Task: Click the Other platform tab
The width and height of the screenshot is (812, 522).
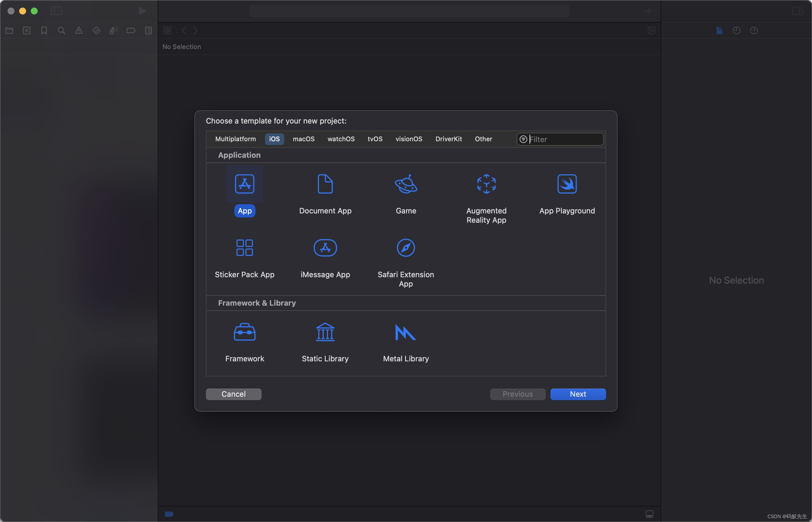Action: tap(483, 139)
